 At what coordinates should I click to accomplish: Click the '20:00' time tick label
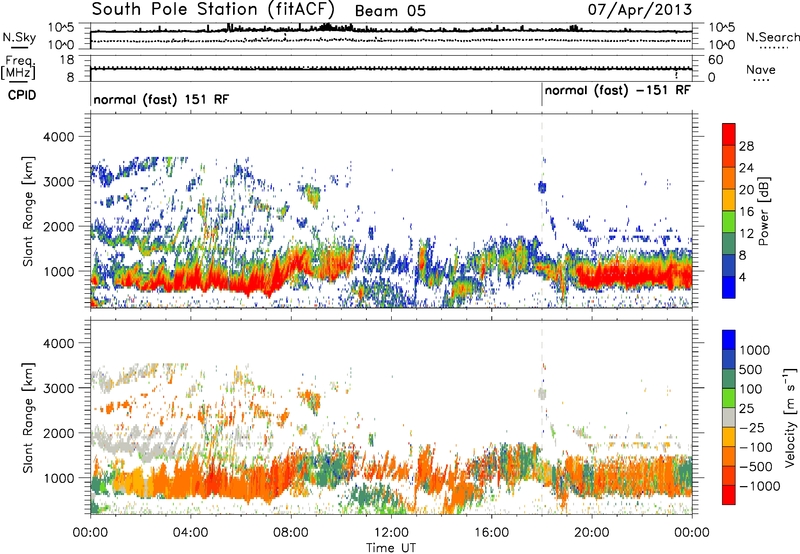click(591, 533)
